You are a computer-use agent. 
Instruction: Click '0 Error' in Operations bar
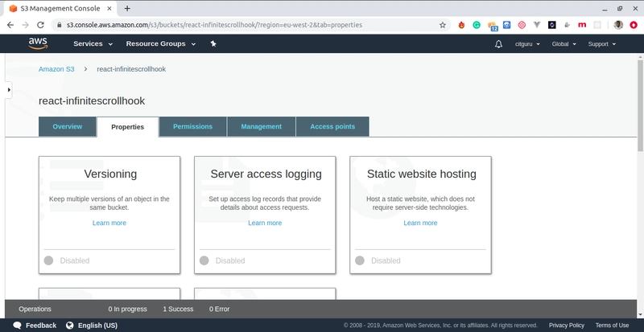(x=219, y=309)
